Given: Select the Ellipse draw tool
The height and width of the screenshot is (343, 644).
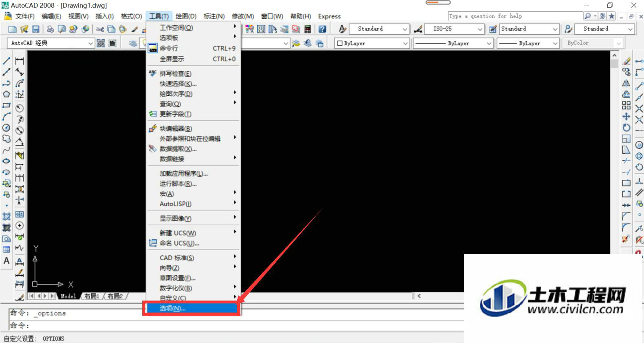Looking at the screenshot, I should point(7,161).
